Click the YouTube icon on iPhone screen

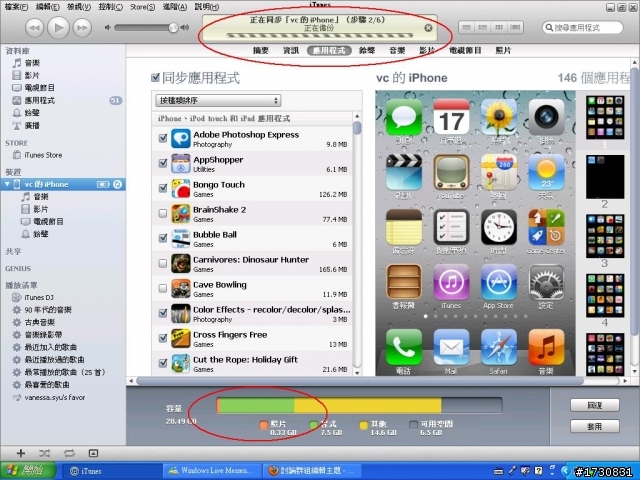pos(451,172)
